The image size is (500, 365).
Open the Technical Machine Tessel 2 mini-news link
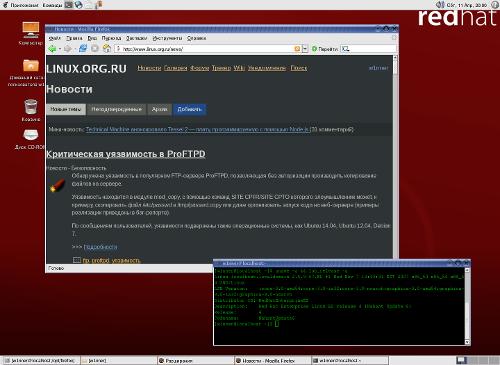pyautogui.click(x=198, y=129)
